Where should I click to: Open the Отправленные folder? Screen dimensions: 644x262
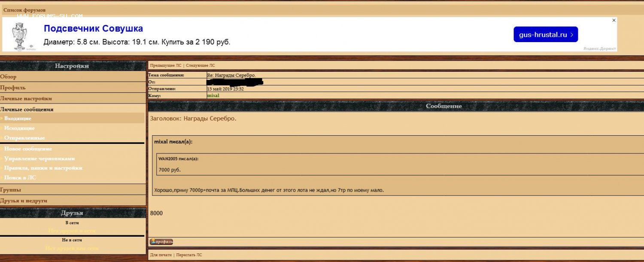[x=24, y=138]
